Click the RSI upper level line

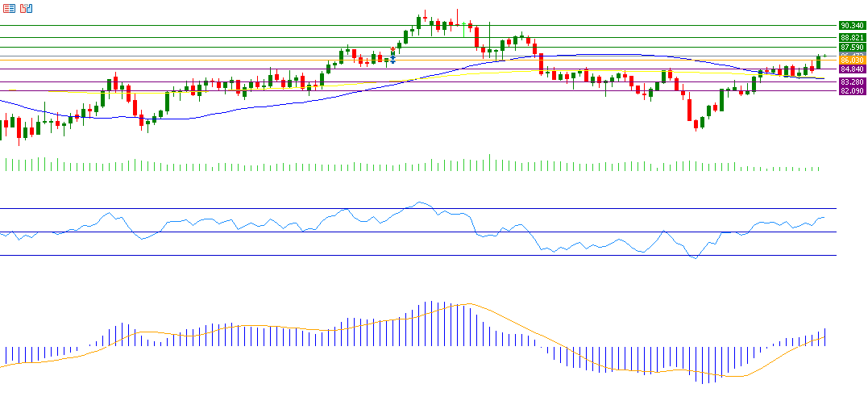[x=242, y=208]
